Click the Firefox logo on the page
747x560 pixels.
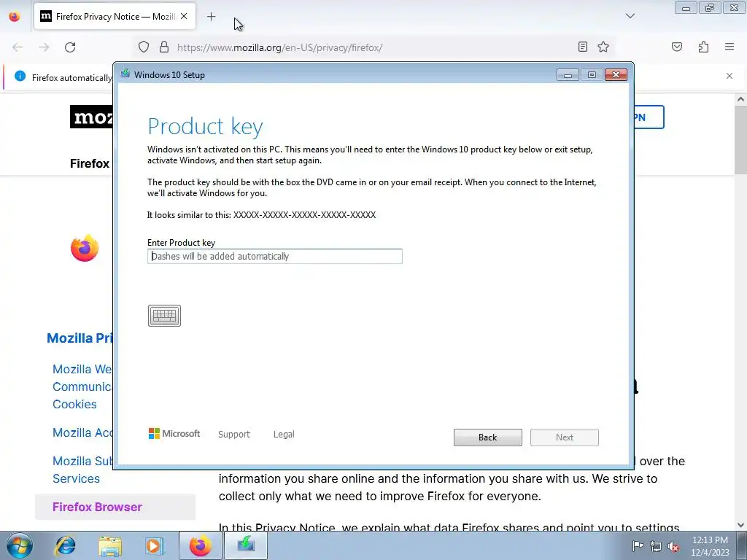click(x=85, y=248)
